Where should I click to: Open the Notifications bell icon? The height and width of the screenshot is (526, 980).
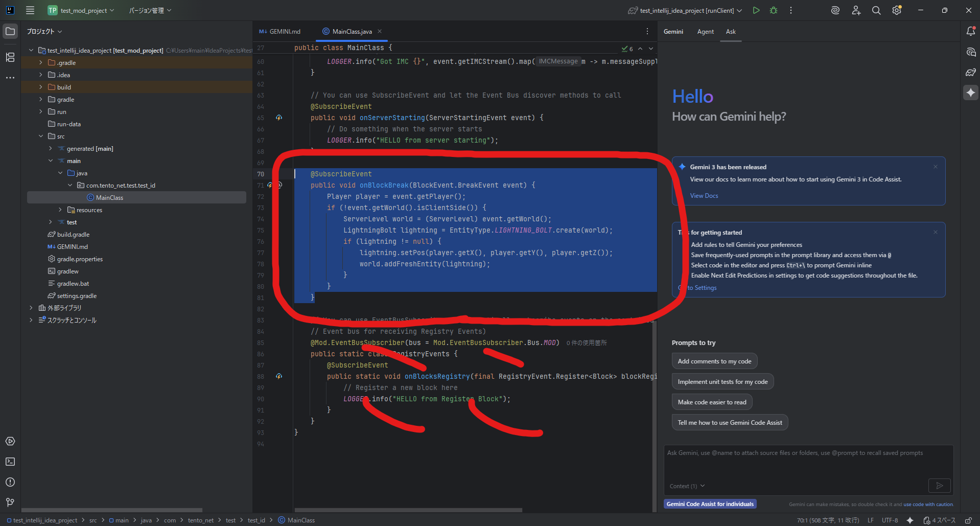click(x=971, y=31)
